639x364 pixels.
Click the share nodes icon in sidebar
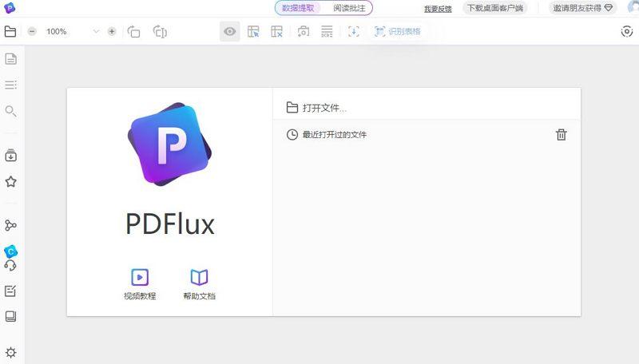click(10, 225)
